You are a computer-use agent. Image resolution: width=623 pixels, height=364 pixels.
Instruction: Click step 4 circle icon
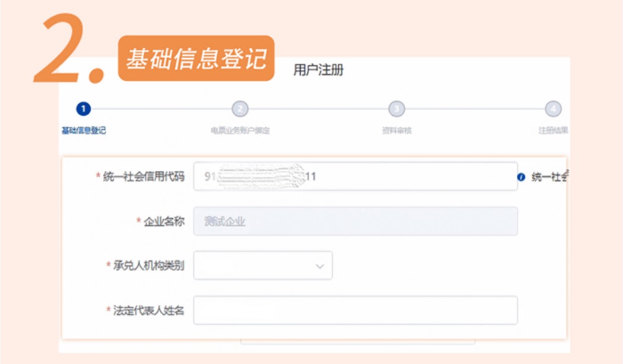553,108
